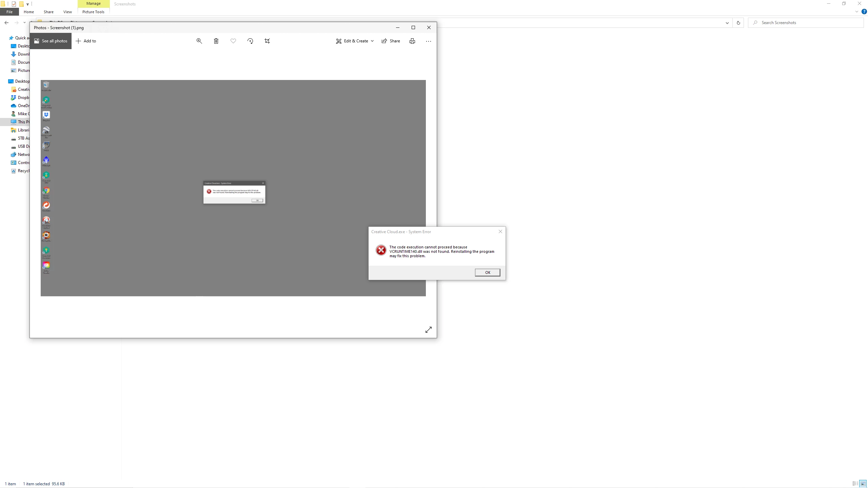Open the File menu in Explorer
Viewport: 868px width, 488px height.
pyautogui.click(x=9, y=12)
